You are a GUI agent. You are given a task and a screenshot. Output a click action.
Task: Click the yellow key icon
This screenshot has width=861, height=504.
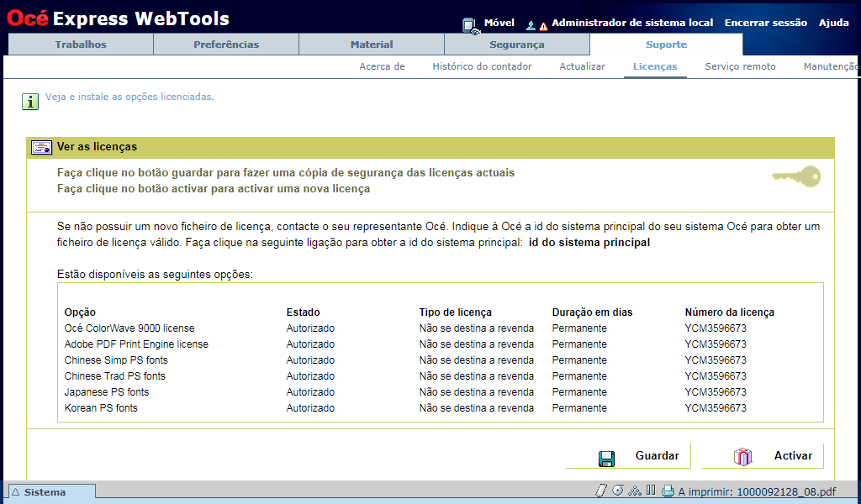click(796, 176)
